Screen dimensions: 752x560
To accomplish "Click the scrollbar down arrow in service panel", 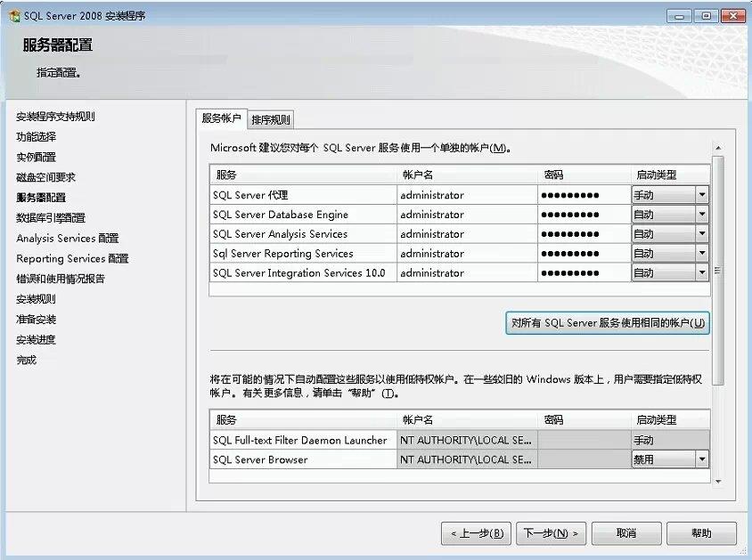I will pos(718,481).
